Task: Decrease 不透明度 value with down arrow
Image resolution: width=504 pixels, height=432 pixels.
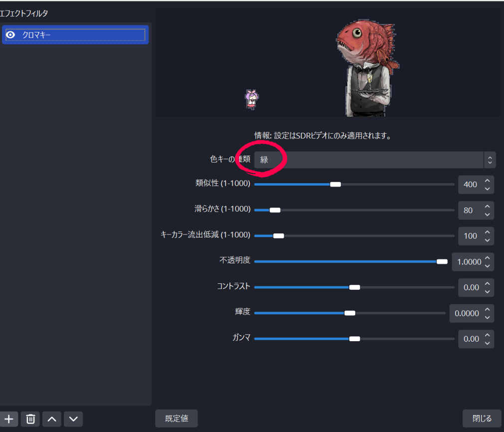Action: pos(488,266)
